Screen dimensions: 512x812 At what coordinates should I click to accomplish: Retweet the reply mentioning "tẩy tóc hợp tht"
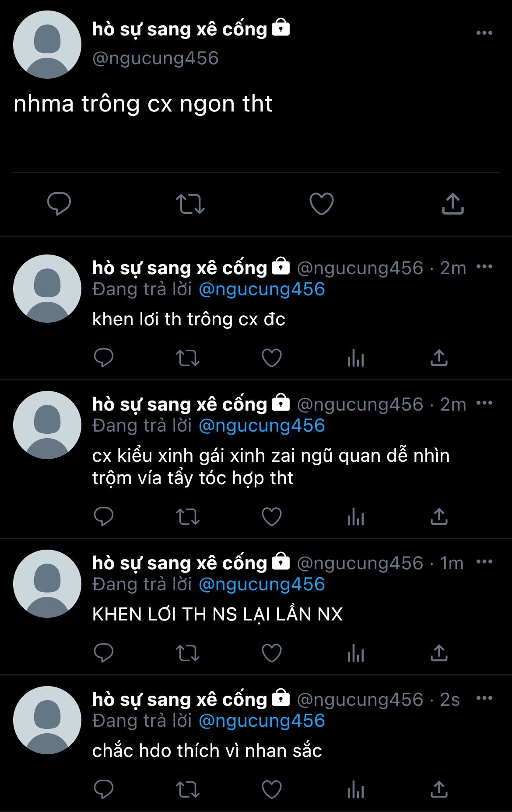(187, 516)
